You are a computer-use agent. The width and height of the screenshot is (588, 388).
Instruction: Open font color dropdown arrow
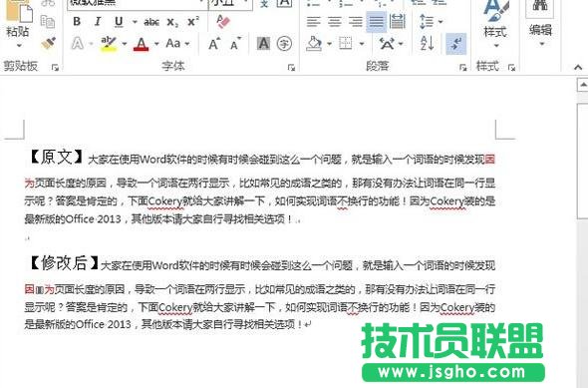(x=156, y=44)
